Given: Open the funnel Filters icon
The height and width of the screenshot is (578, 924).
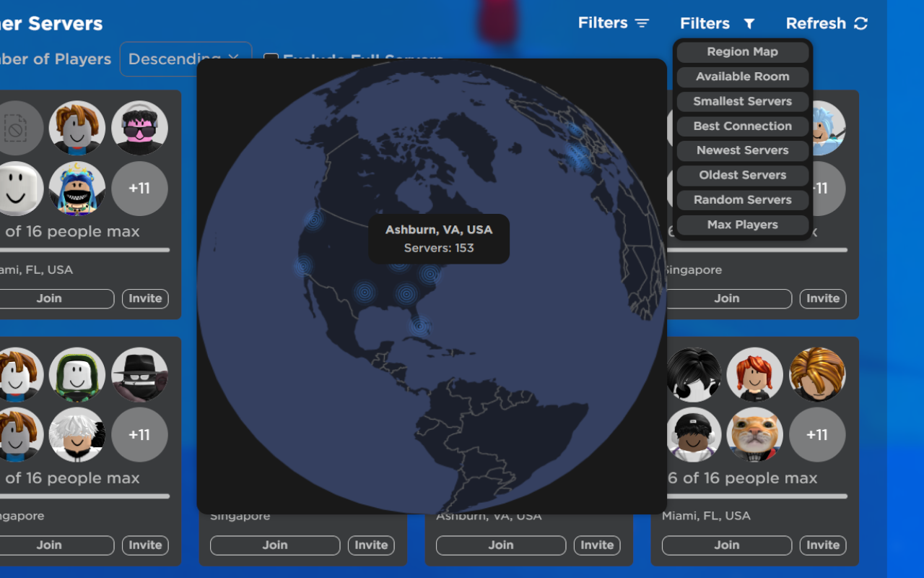Looking at the screenshot, I should click(749, 24).
